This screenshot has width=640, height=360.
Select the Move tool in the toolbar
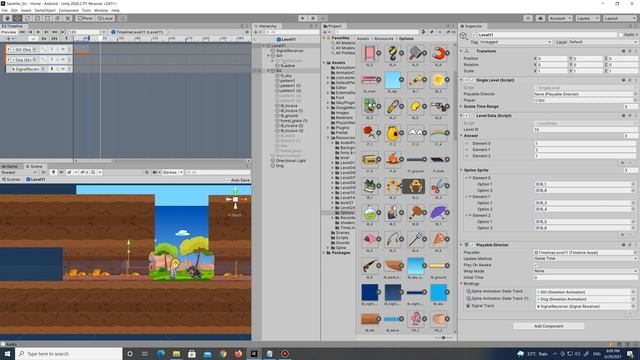18,18
